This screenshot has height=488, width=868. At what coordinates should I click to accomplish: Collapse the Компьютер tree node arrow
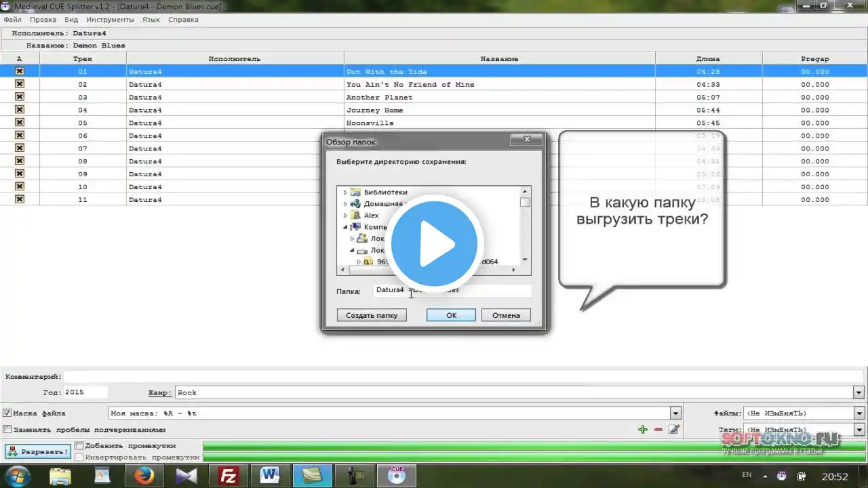(345, 227)
